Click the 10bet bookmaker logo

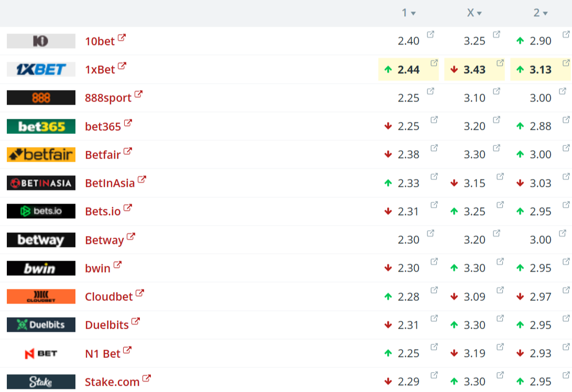coord(41,41)
